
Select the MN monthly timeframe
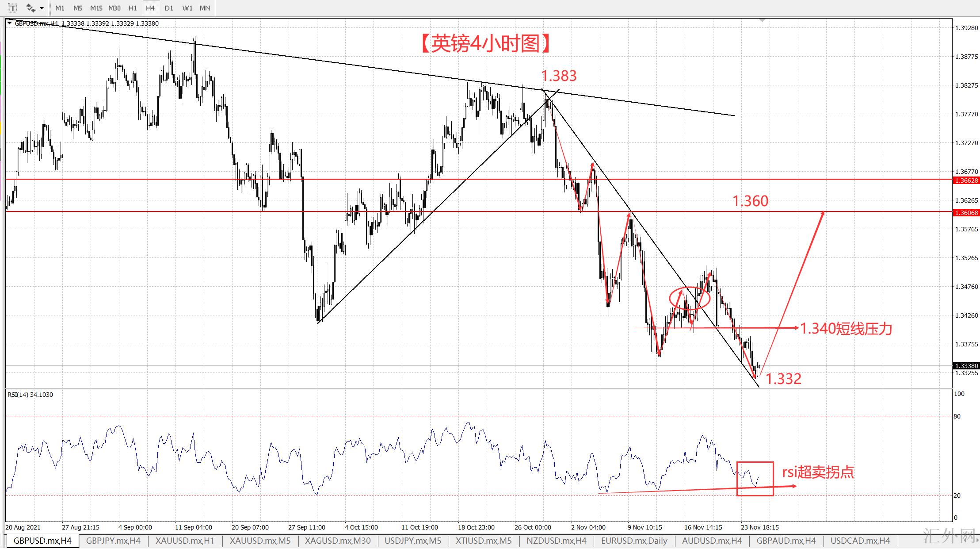pos(205,8)
